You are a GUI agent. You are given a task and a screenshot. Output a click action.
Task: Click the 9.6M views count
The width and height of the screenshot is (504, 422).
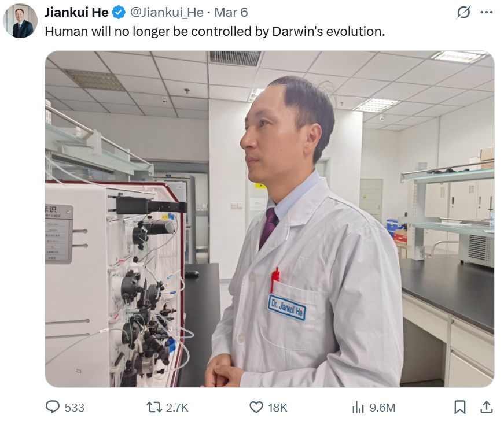(382, 408)
